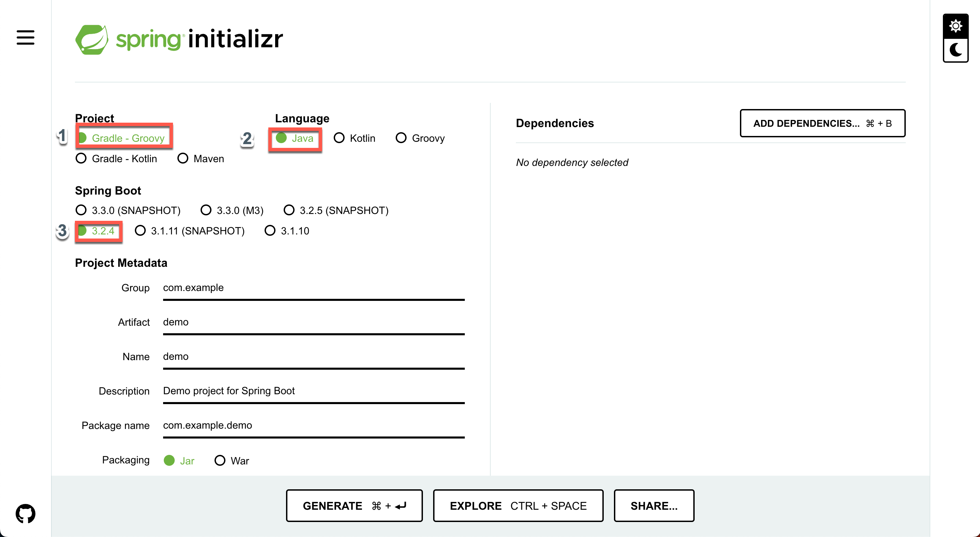Select Spring Boot 3.2.5 (SNAPSHOT)
Viewport: 980px width, 537px height.
[x=336, y=210]
